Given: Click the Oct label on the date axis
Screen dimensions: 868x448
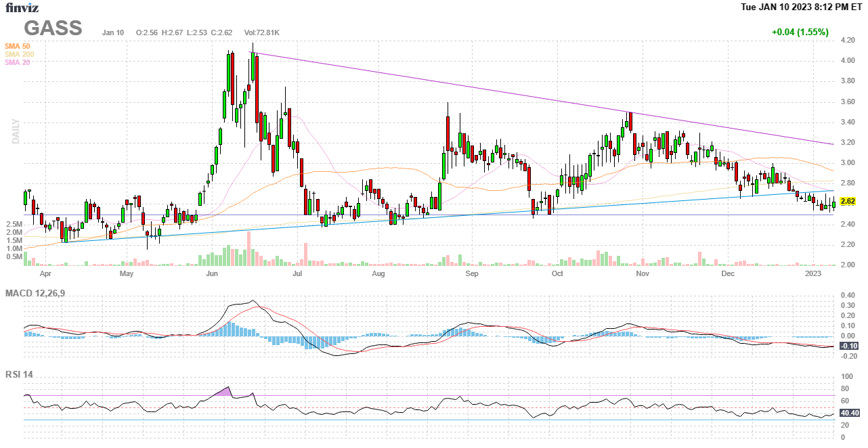Looking at the screenshot, I should [557, 274].
